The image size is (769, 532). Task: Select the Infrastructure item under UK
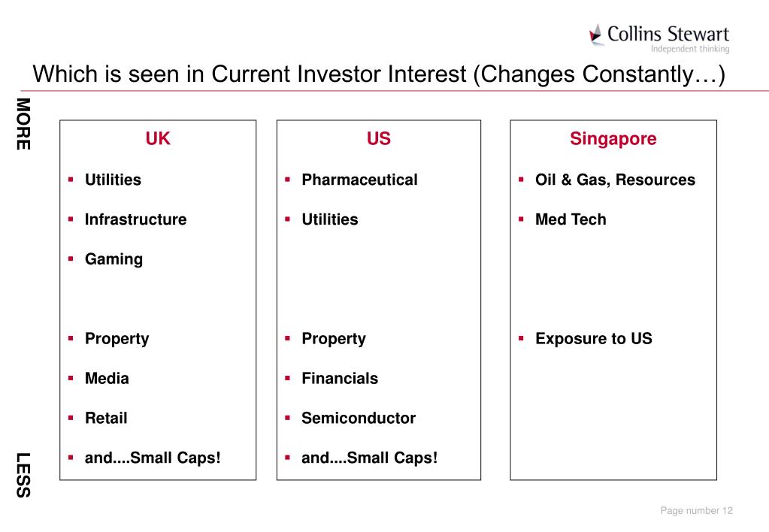coord(136,219)
